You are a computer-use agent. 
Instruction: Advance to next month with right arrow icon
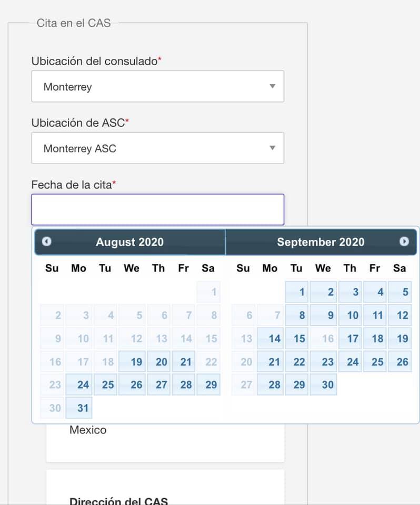click(404, 241)
